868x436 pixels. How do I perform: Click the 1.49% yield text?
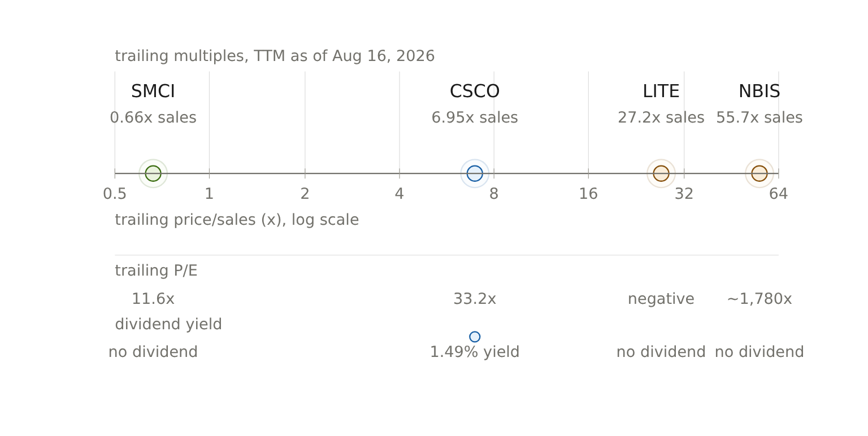pos(475,352)
